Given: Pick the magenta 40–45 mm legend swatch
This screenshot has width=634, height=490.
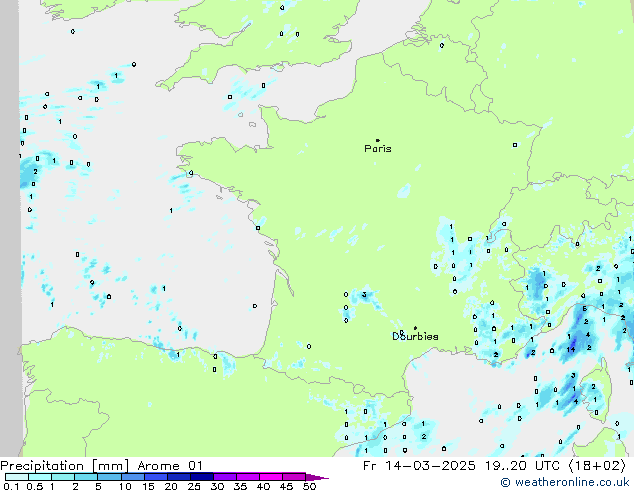Looking at the screenshot, I should pos(271,477).
